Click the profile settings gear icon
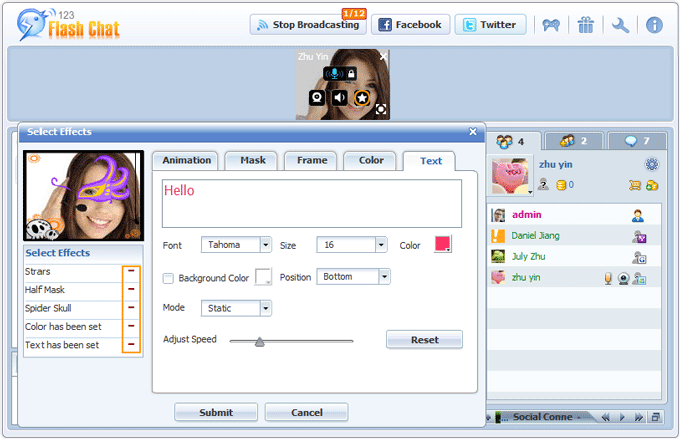 [651, 164]
